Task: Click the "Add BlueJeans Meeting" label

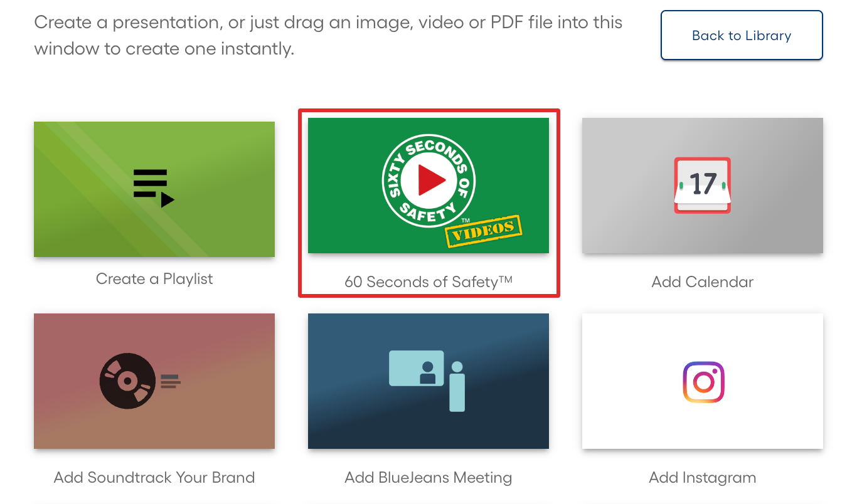Action: tap(429, 478)
